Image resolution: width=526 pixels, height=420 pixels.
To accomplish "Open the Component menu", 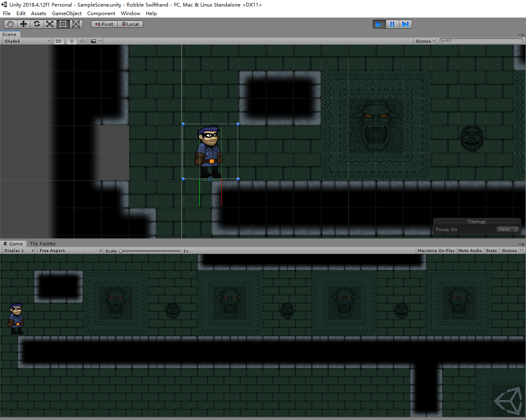I will coord(101,13).
